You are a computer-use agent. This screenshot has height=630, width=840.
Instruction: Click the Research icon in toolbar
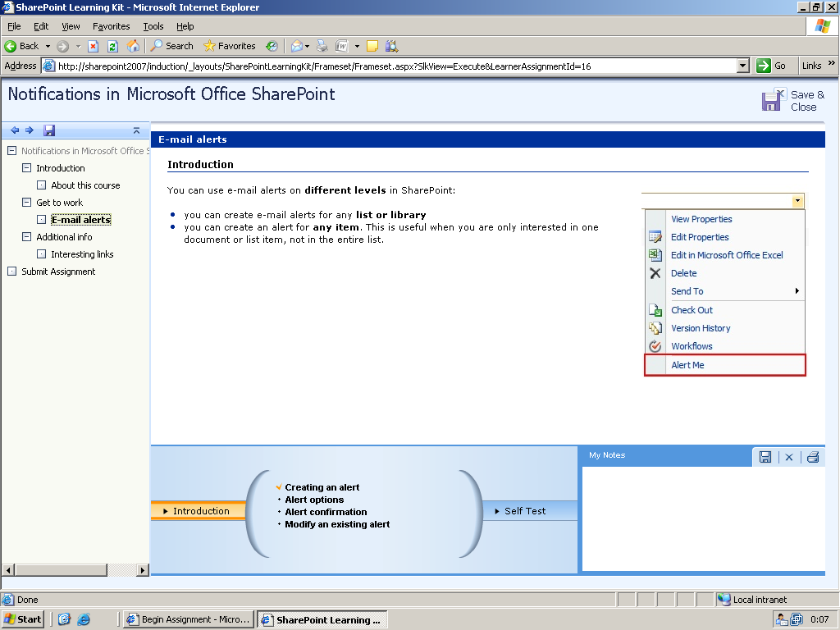(x=391, y=46)
